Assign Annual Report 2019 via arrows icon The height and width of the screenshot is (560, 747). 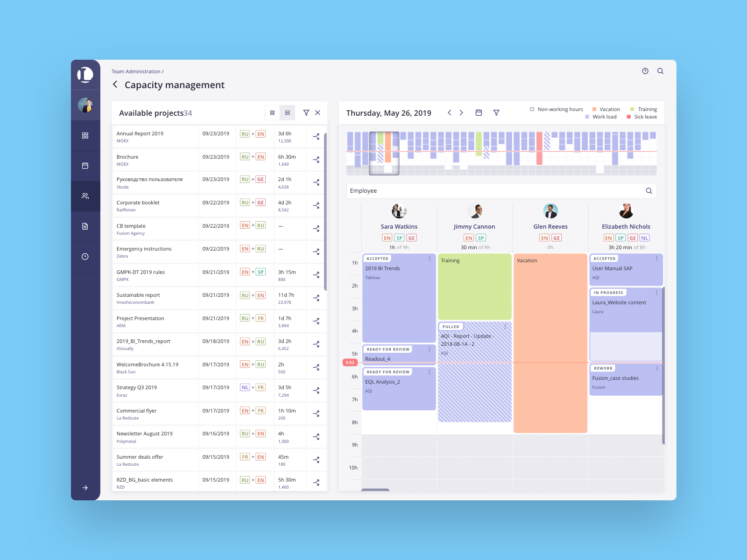click(316, 137)
